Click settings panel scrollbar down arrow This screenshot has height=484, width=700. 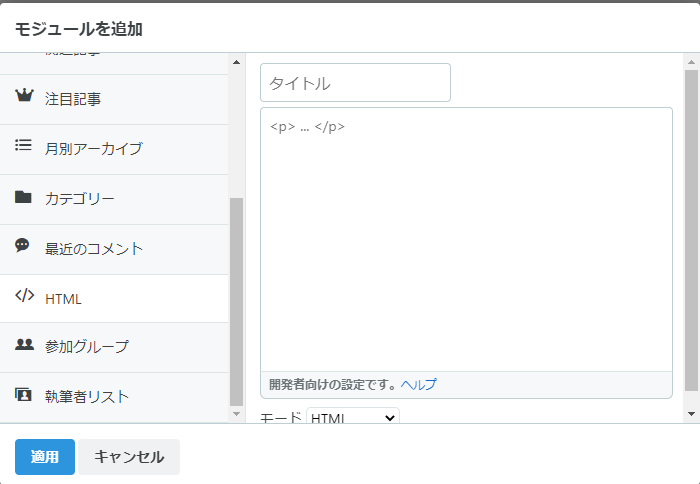(692, 414)
